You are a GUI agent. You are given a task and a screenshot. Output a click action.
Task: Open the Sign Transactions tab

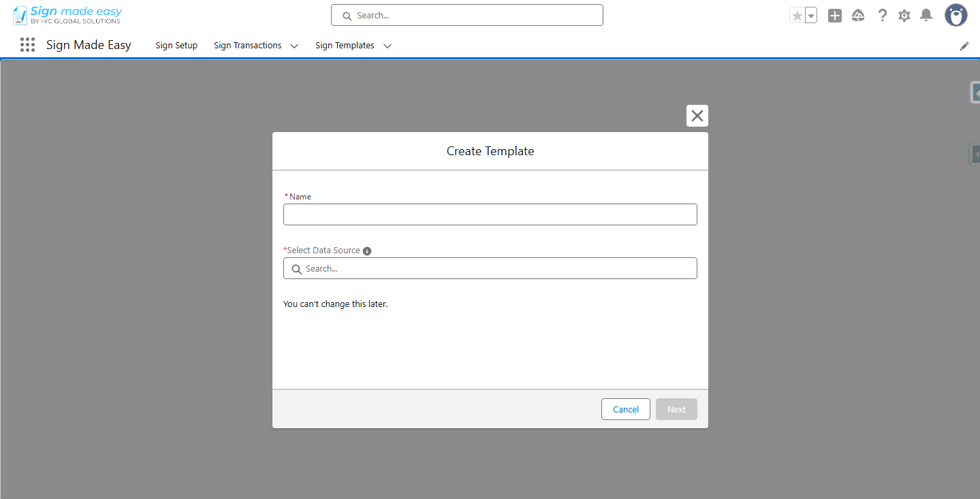click(247, 46)
